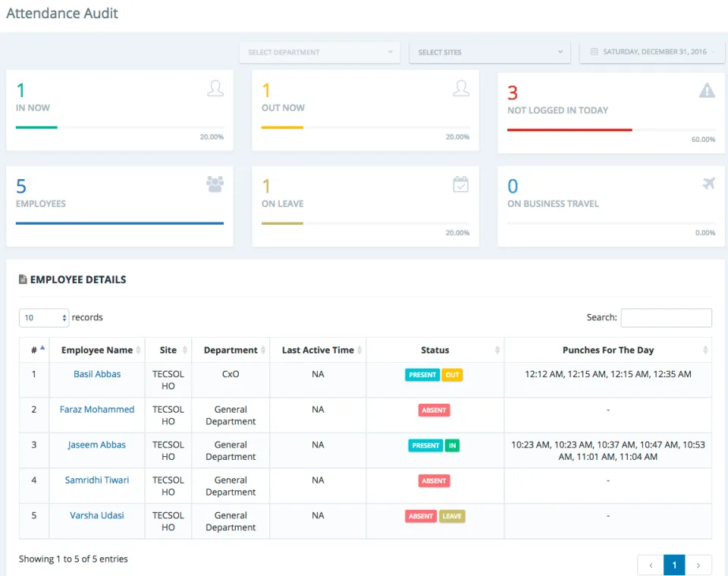Click punches '12:12 AM, 12:15 AM' for Basil
This screenshot has height=576, width=728.
tap(608, 374)
